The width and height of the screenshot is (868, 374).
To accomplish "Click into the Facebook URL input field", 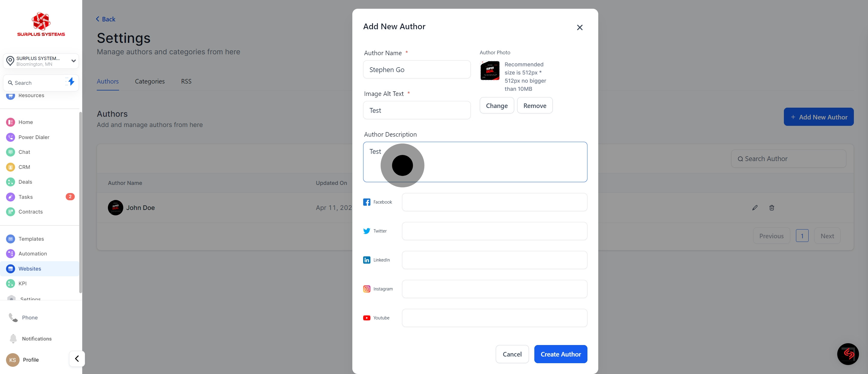I will 494,202.
